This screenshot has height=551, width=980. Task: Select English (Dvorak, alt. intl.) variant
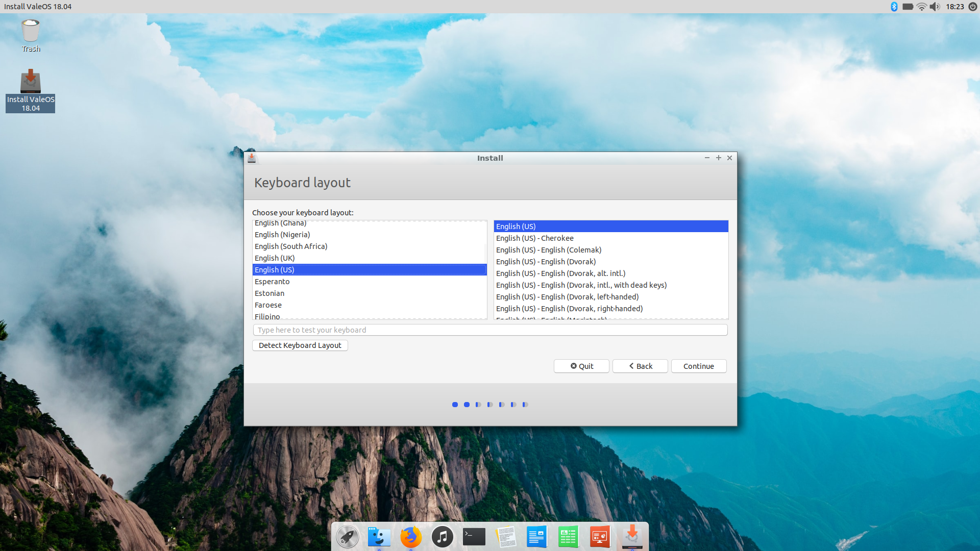[x=611, y=273]
